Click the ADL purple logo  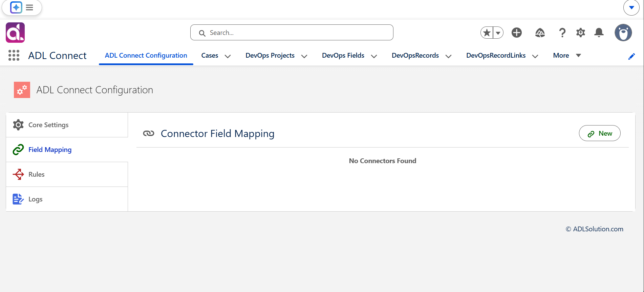pyautogui.click(x=15, y=33)
